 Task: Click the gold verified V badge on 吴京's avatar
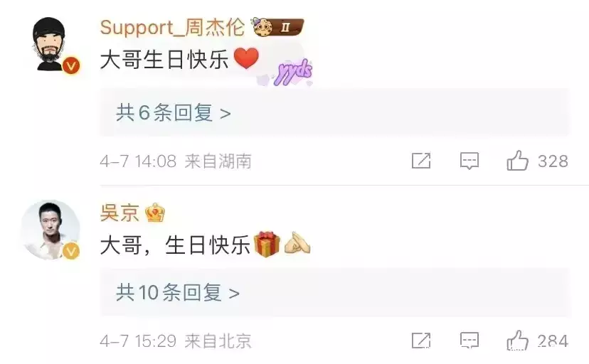[71, 251]
